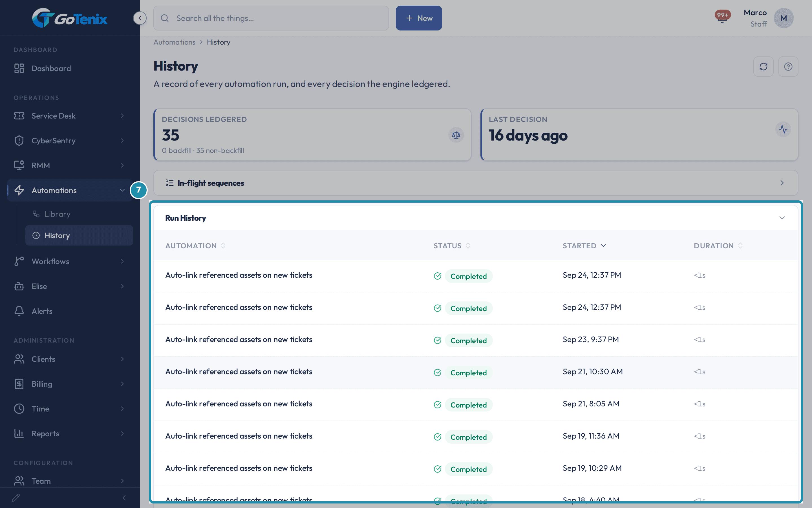
Task: Click the scales icon on Decisions Ledgered card
Action: 456,135
